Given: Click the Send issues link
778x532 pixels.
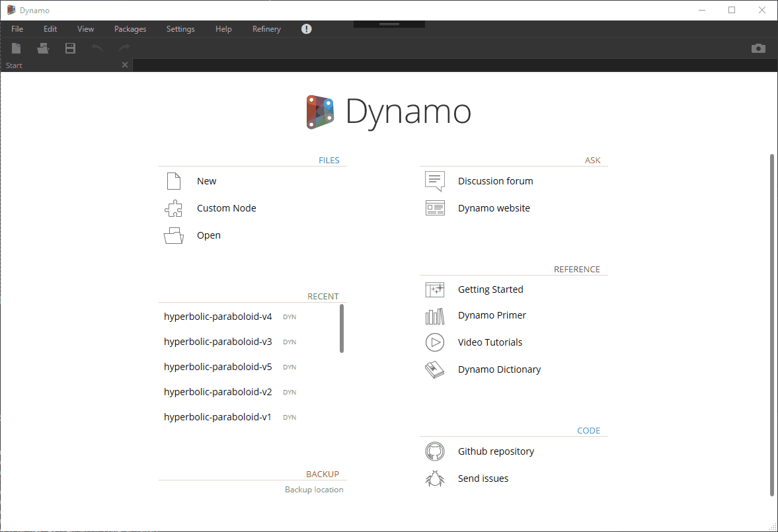Looking at the screenshot, I should (x=483, y=478).
